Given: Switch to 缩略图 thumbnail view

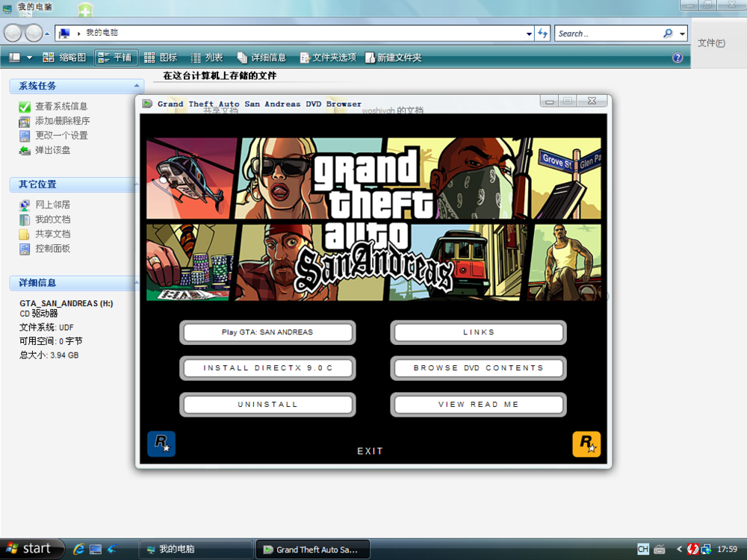Looking at the screenshot, I should [64, 57].
